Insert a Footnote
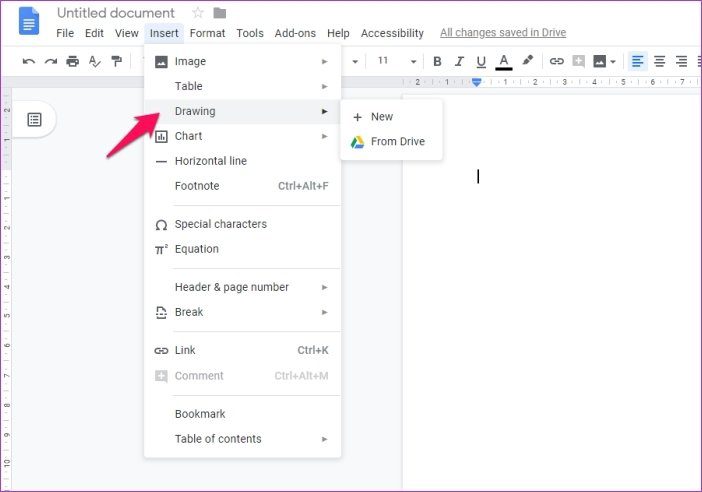The height and width of the screenshot is (492, 702). [x=242, y=186]
